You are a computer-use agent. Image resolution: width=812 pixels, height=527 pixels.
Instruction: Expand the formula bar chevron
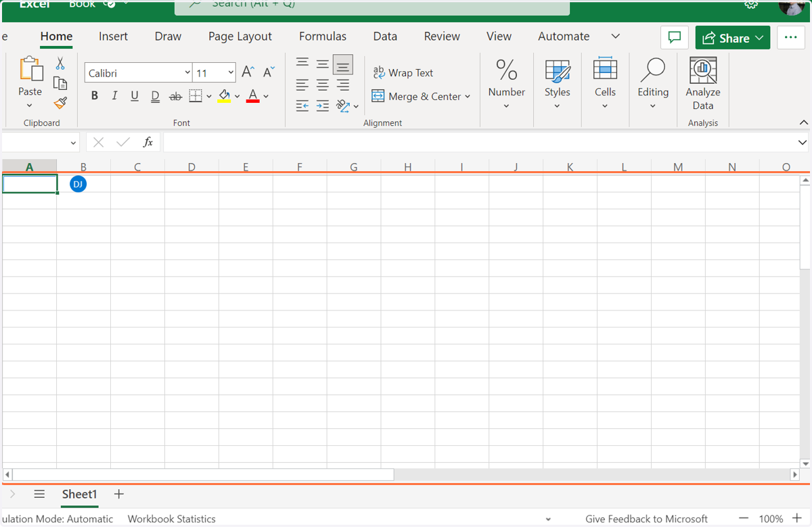pos(803,143)
